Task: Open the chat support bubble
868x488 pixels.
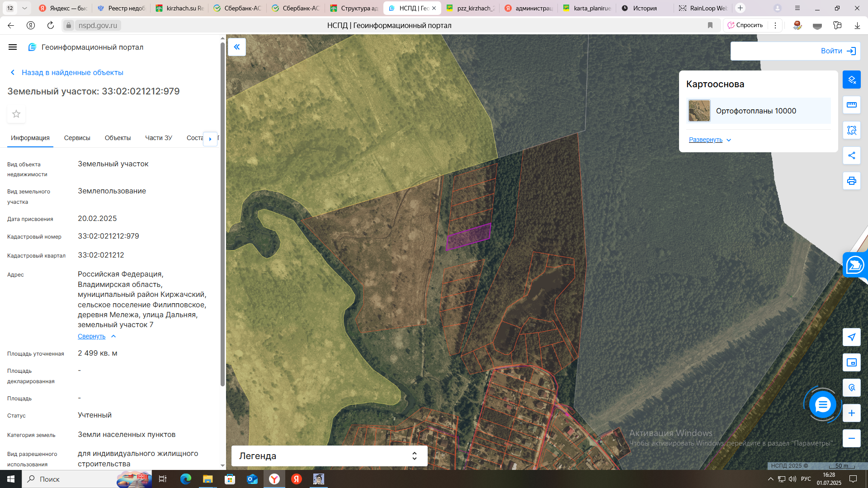Action: point(822,404)
